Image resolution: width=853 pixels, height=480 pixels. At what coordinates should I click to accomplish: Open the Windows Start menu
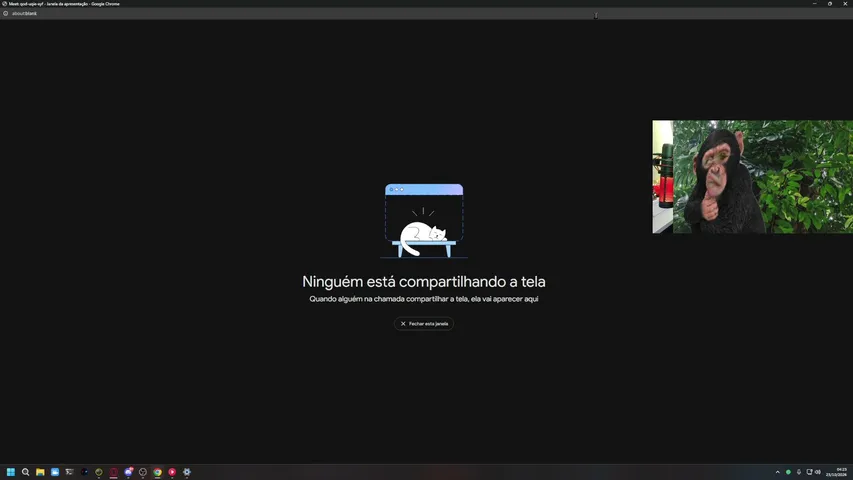(x=11, y=472)
